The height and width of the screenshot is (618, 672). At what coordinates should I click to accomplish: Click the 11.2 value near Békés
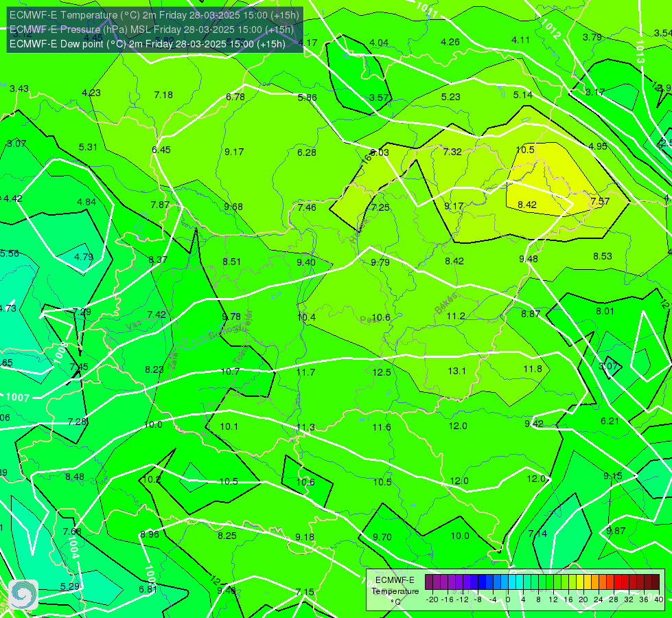[x=456, y=316]
